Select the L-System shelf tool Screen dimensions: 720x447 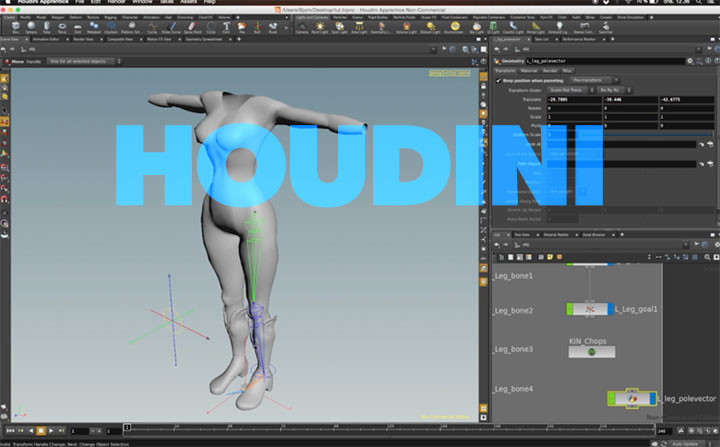(111, 28)
